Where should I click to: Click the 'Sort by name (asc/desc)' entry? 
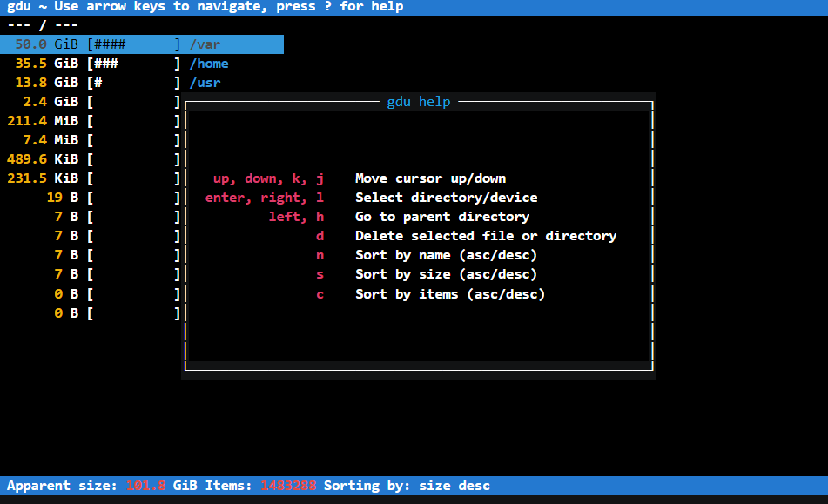pyautogui.click(x=446, y=255)
